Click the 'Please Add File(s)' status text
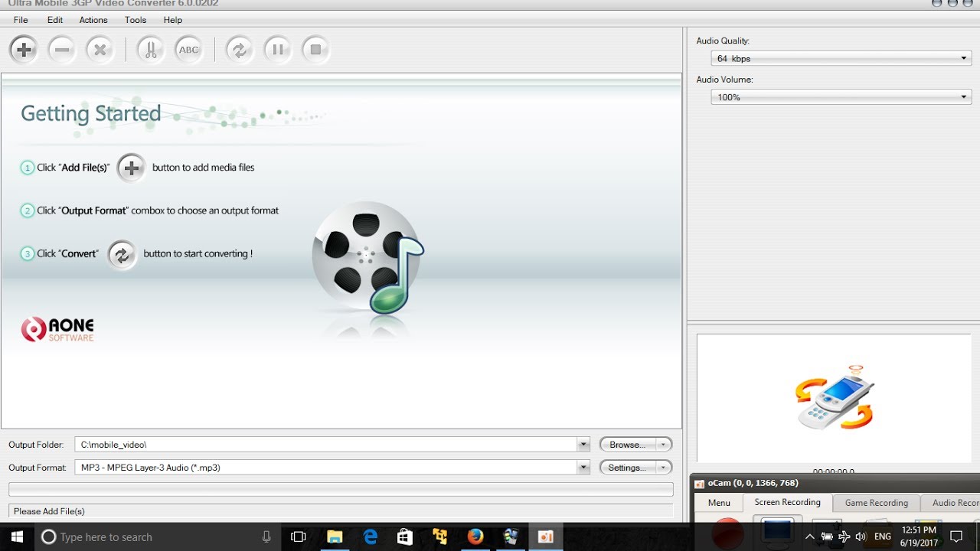Viewport: 980px width, 551px height. click(49, 511)
